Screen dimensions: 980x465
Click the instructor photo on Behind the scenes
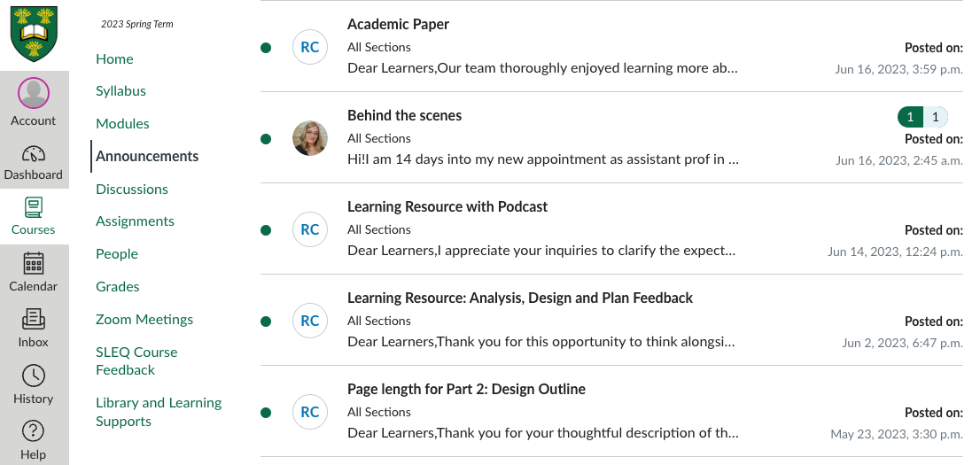(x=310, y=138)
